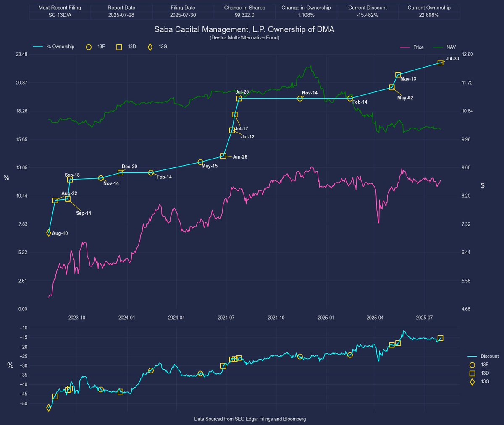Click the '-50' tick on the discount axis
This screenshot has width=504, height=425.
24,404
